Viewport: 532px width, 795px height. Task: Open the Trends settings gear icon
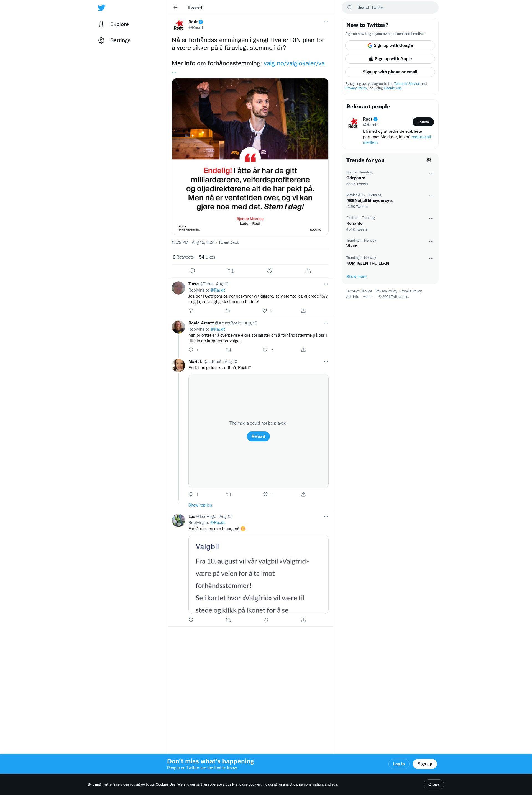pos(429,160)
